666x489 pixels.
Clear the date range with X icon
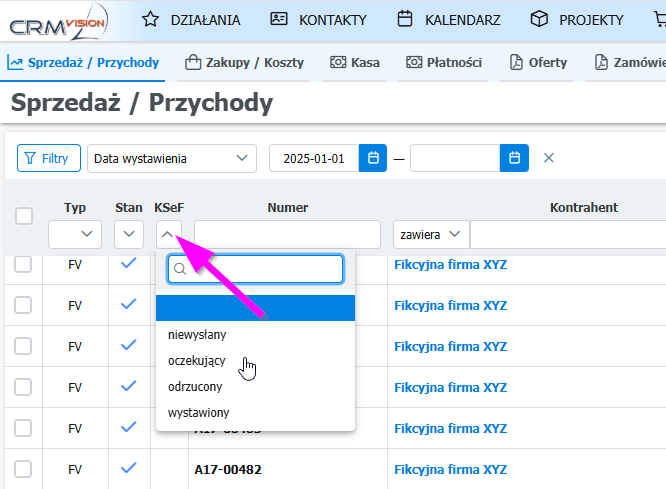[548, 158]
